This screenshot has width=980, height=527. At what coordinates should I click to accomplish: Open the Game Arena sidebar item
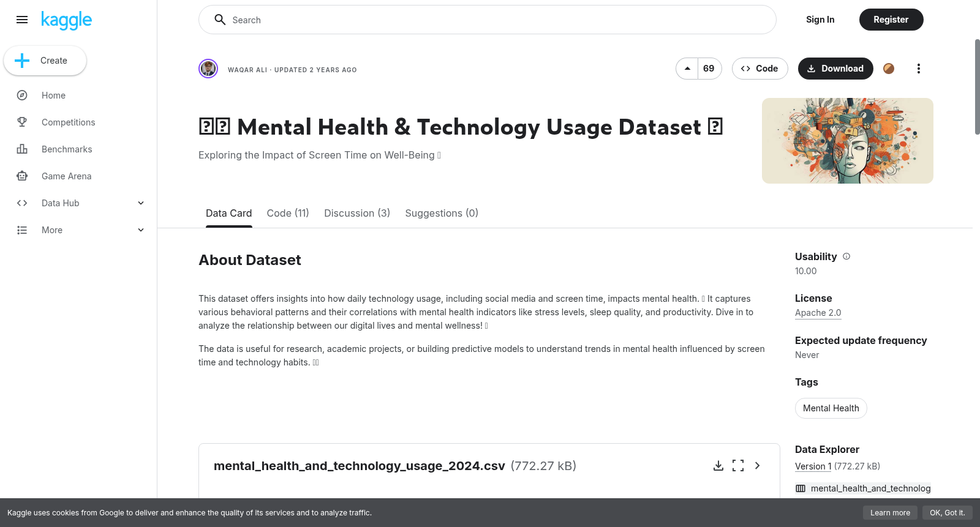point(78,176)
